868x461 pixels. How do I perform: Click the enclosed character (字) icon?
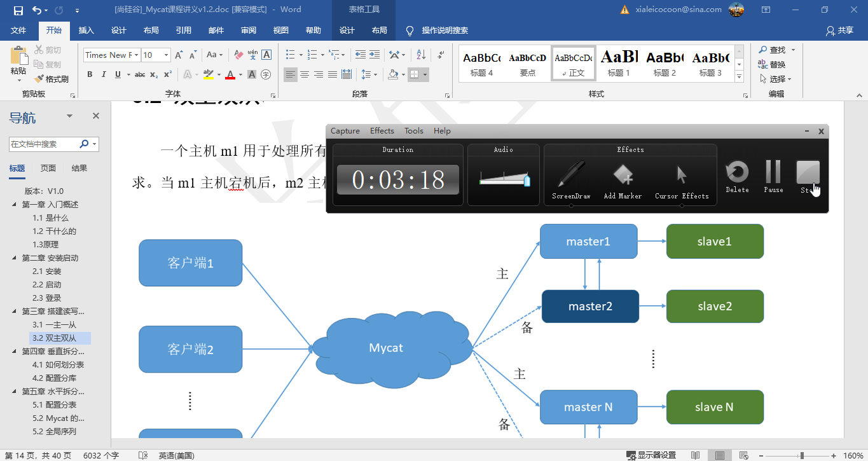coord(266,74)
